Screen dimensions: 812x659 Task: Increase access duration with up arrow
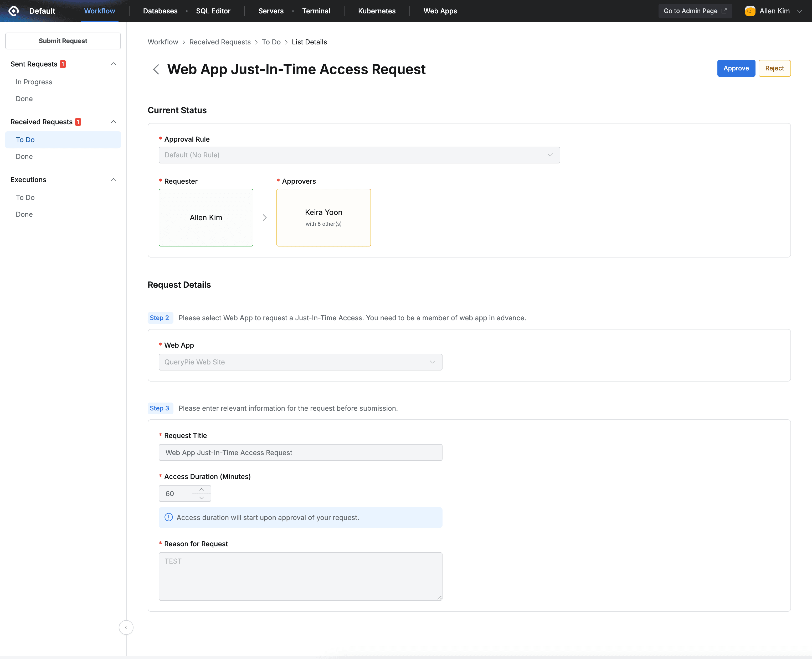click(x=202, y=489)
